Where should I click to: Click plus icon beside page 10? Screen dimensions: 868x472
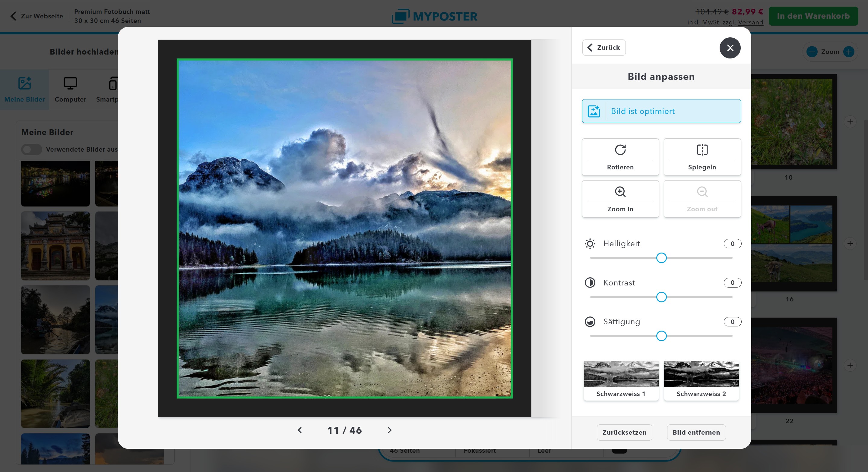pyautogui.click(x=850, y=122)
